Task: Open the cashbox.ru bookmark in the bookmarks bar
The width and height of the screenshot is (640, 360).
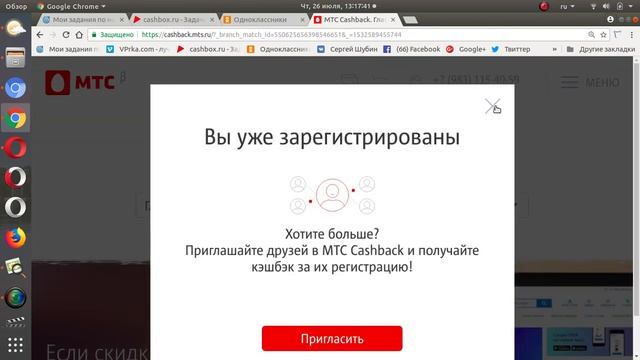Action: click(209, 49)
